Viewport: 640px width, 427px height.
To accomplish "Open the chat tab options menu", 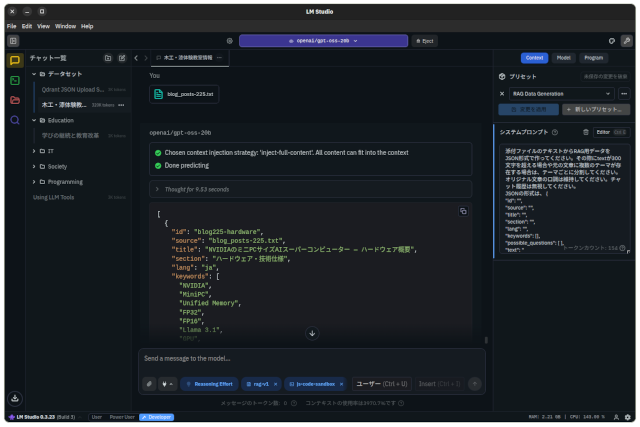I will click(x=219, y=58).
